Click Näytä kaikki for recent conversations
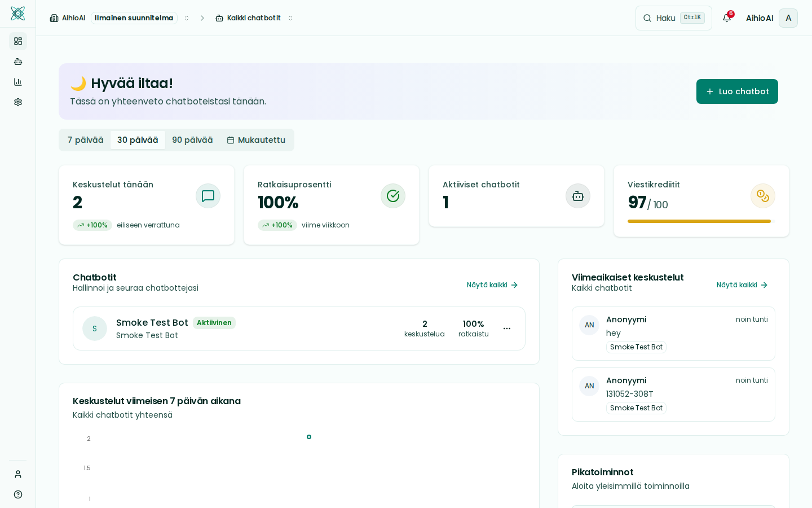This screenshot has height=508, width=812. (742, 285)
